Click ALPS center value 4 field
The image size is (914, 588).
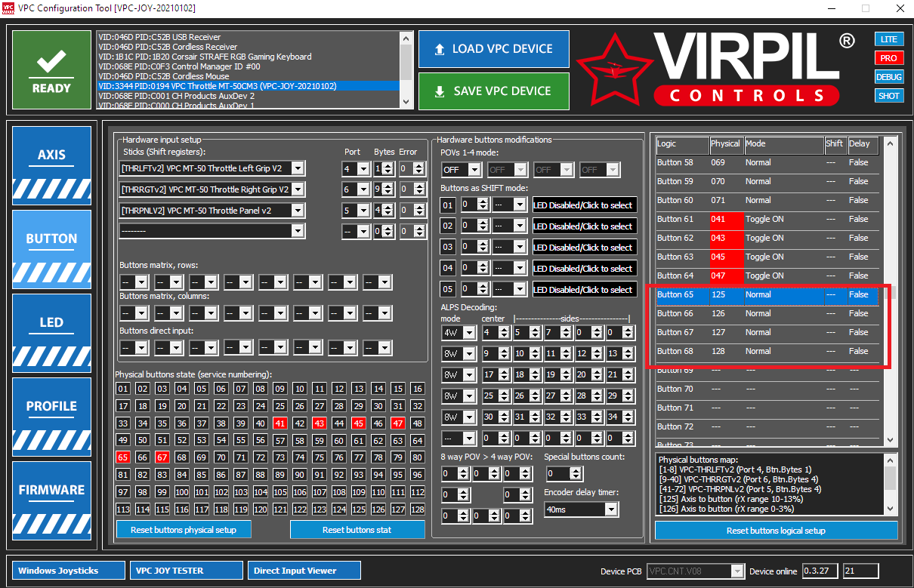click(x=490, y=332)
